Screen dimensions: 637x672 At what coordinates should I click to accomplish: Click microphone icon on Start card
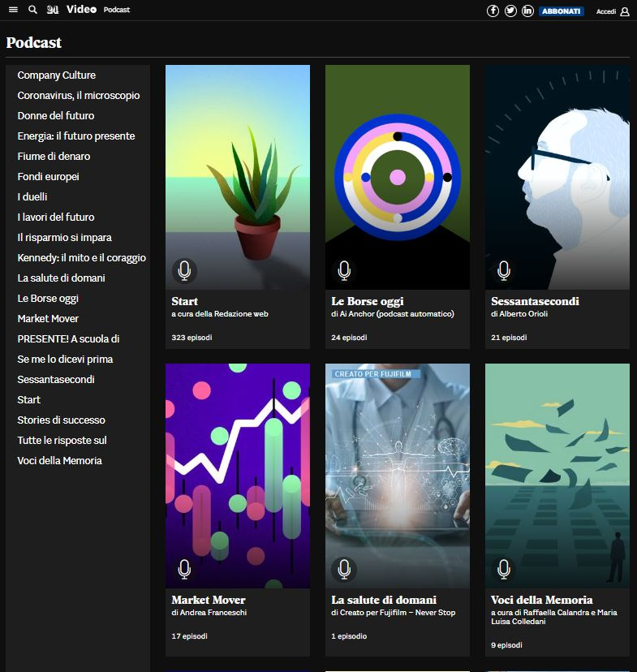tap(184, 270)
